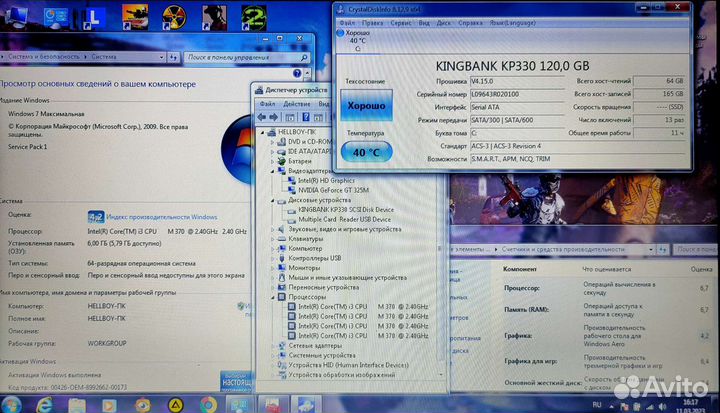Select the NVIDIA GeForce GT 325M device
Image resolution: width=720 pixels, height=413 pixels.
pyautogui.click(x=333, y=190)
